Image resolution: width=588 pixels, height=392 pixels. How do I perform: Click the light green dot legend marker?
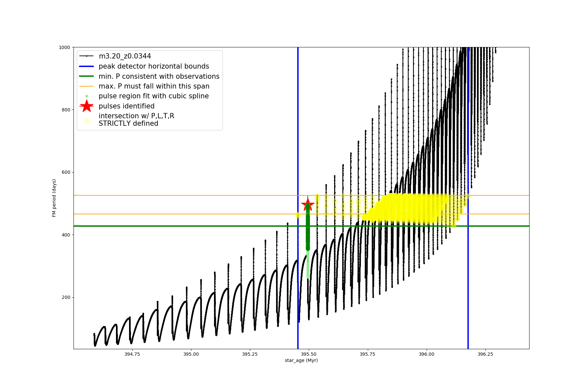(x=87, y=96)
